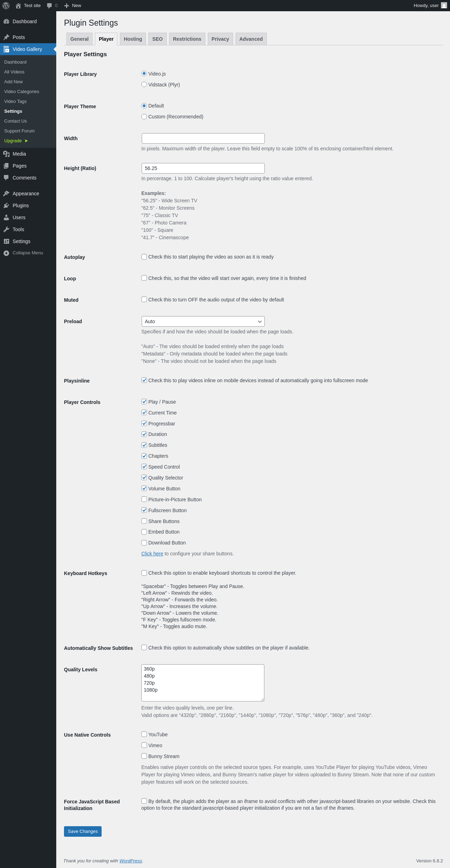Image resolution: width=450 pixels, height=868 pixels.
Task: Click the Collapse Menu arrow icon
Action: click(6, 253)
